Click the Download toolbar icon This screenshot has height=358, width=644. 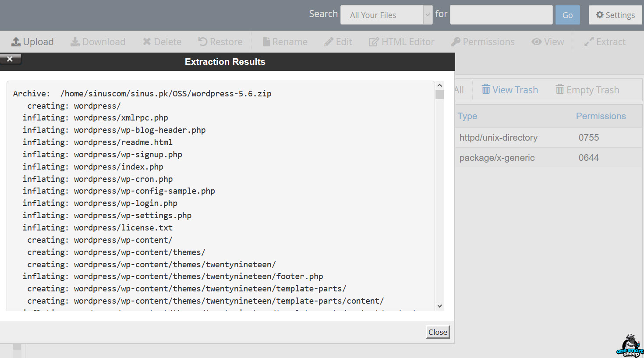75,42
